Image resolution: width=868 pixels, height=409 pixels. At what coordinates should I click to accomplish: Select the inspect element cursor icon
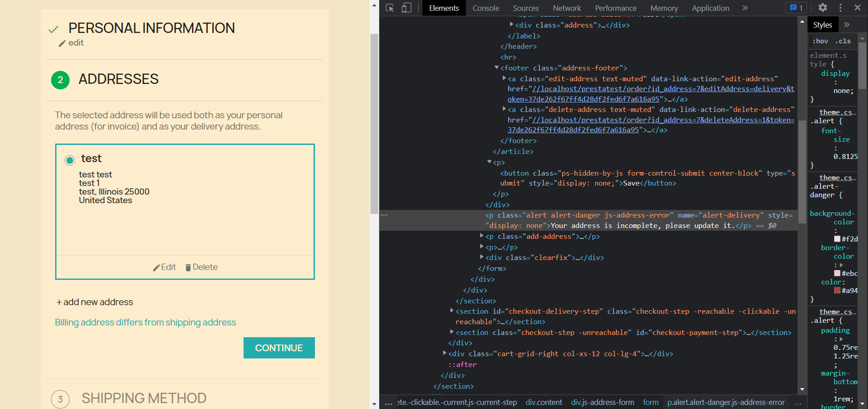(x=389, y=8)
